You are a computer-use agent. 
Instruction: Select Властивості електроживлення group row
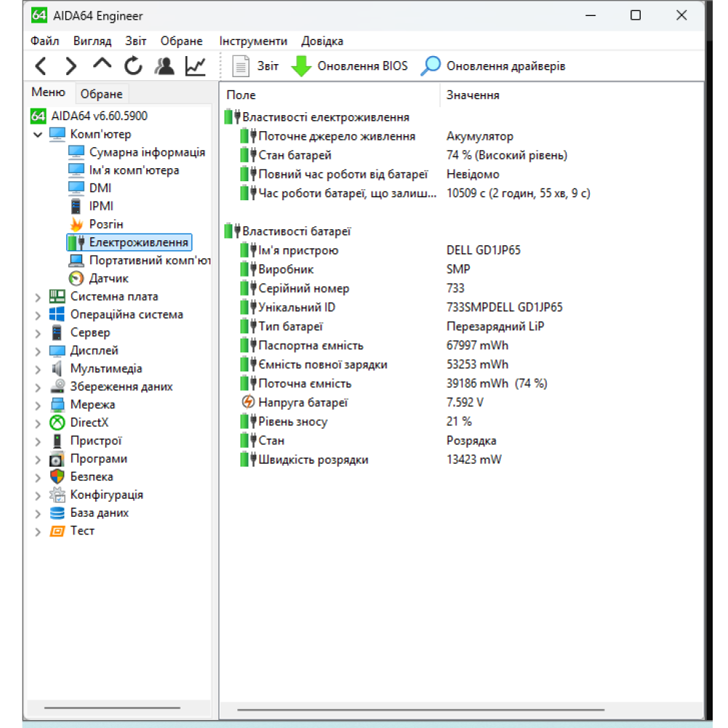coord(462,117)
